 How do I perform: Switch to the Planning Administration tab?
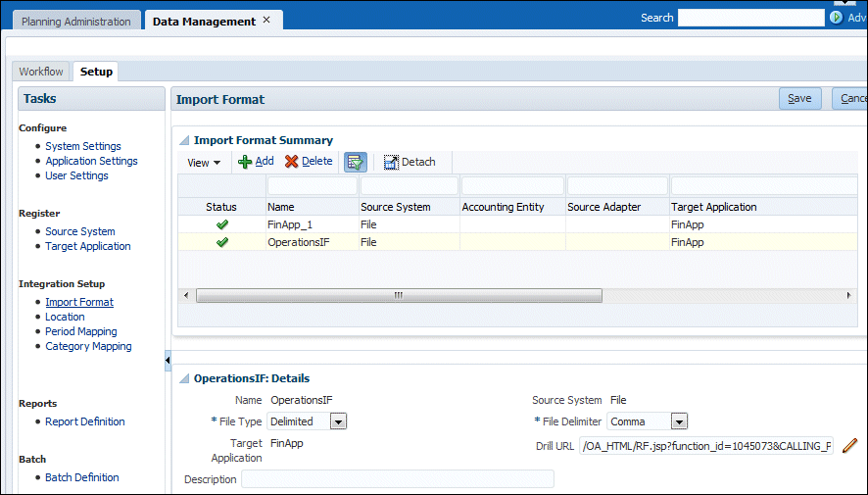point(75,22)
